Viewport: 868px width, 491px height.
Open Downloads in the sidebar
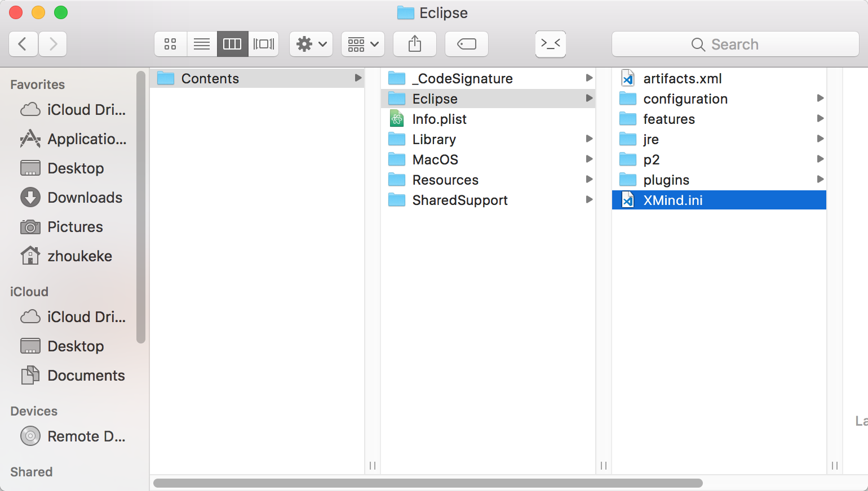pos(72,197)
